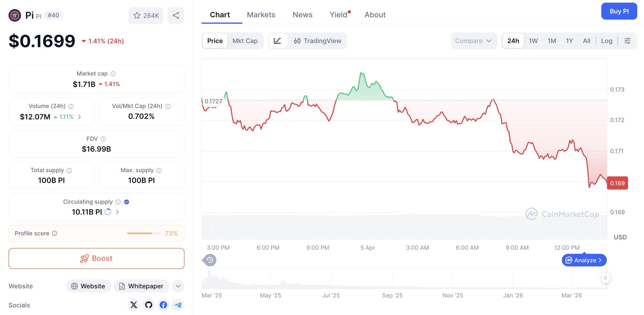Image resolution: width=644 pixels, height=315 pixels.
Task: Open Pi's Telegram channel
Action: point(178,305)
